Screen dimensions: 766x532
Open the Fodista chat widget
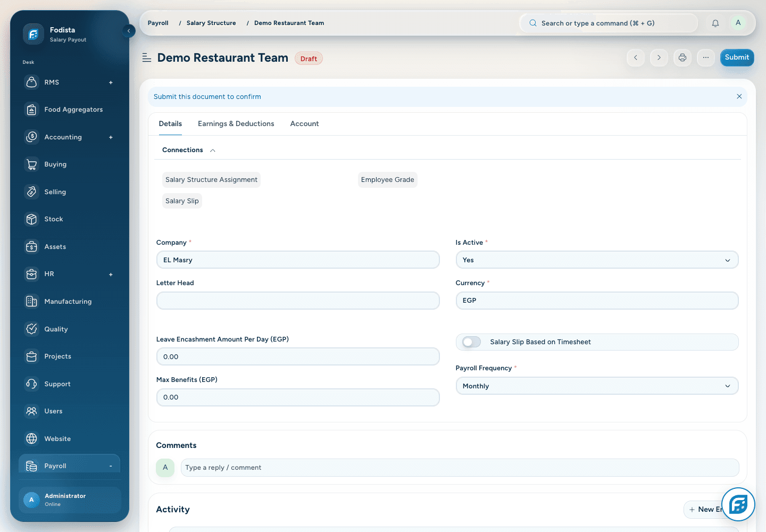(738, 504)
